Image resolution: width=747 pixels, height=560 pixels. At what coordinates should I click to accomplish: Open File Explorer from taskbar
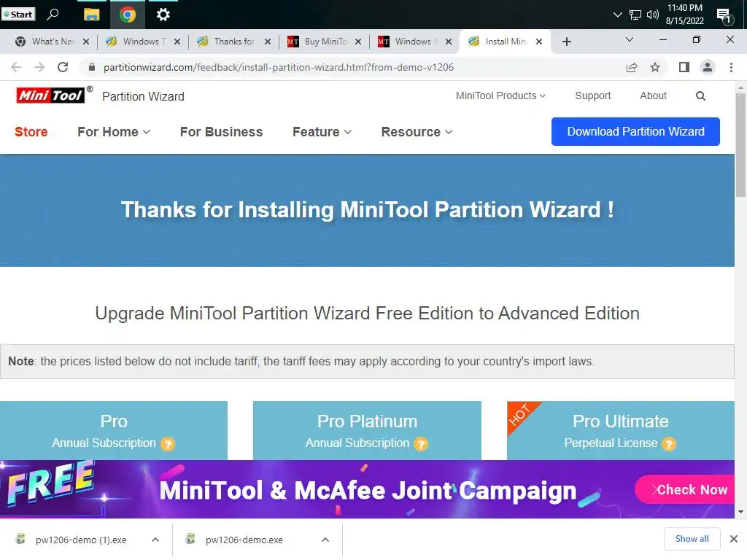(x=91, y=15)
